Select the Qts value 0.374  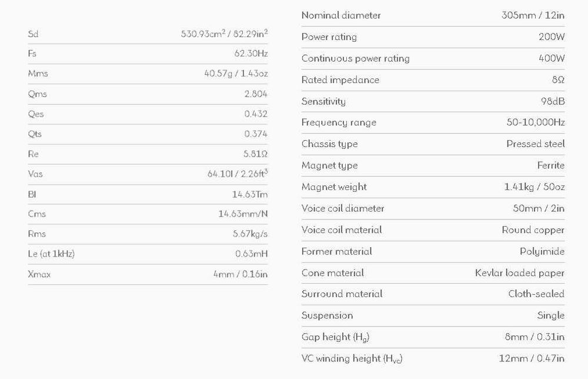tap(256, 134)
